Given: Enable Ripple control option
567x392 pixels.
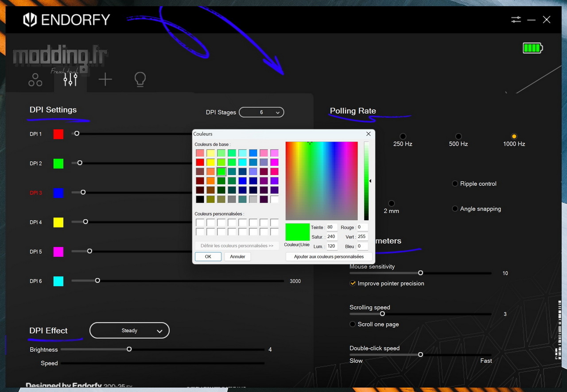Looking at the screenshot, I should pyautogui.click(x=455, y=184).
